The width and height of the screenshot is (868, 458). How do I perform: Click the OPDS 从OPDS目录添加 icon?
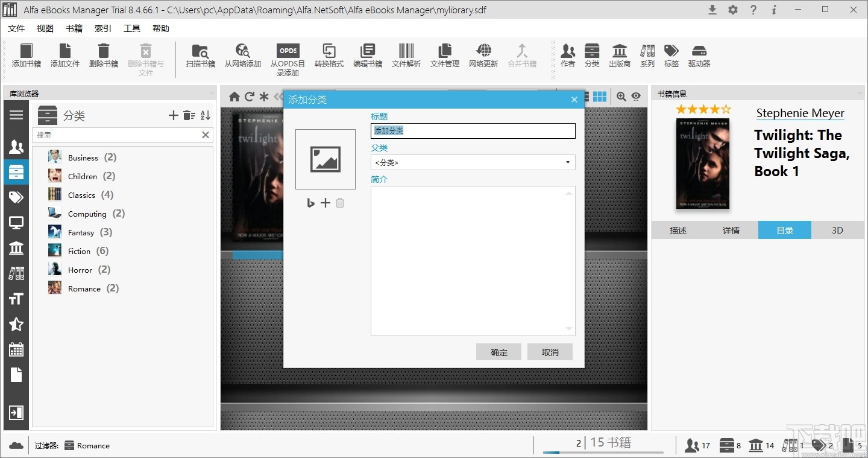288,57
